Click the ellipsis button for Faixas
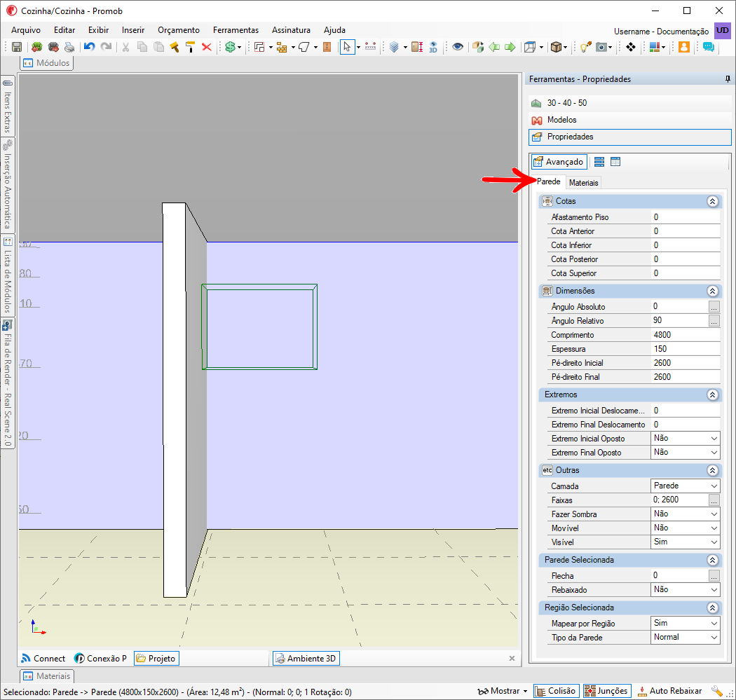Image resolution: width=736 pixels, height=700 pixels. [714, 500]
